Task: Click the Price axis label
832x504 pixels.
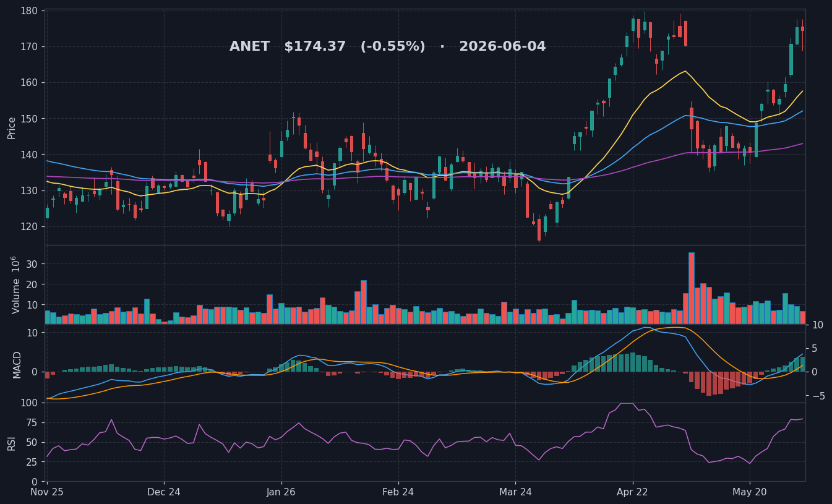Action: pyautogui.click(x=12, y=127)
